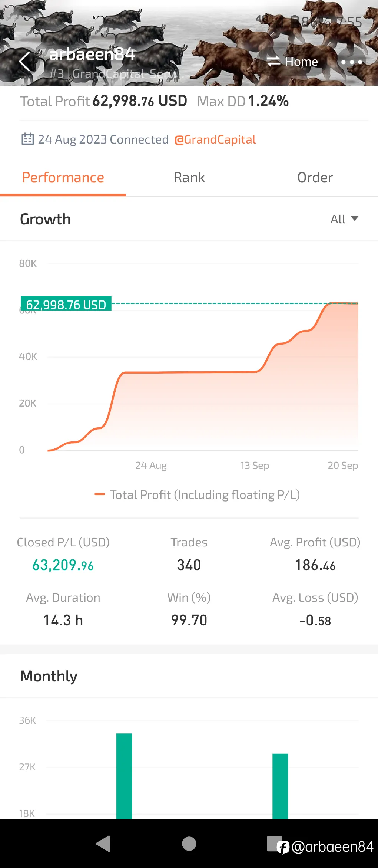
Task: Tap Android back navigation triangle
Action: (x=103, y=844)
